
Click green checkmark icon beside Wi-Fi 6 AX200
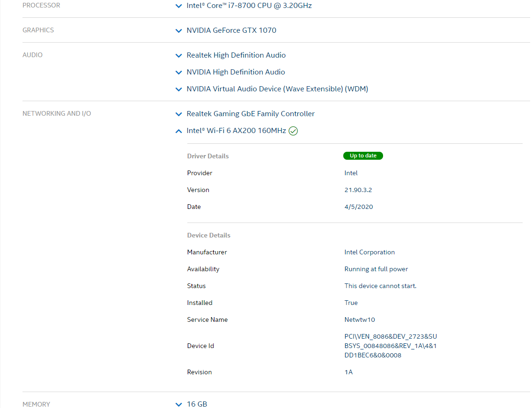coord(293,131)
